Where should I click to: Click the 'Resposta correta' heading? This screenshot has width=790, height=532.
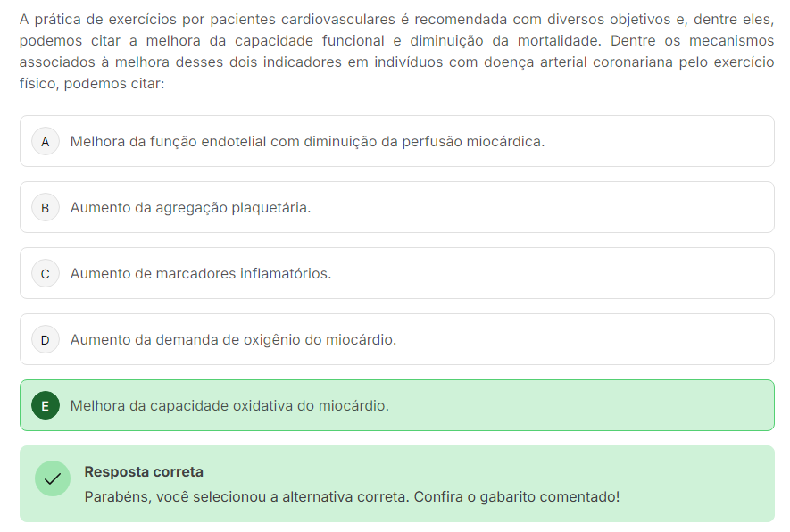(144, 472)
